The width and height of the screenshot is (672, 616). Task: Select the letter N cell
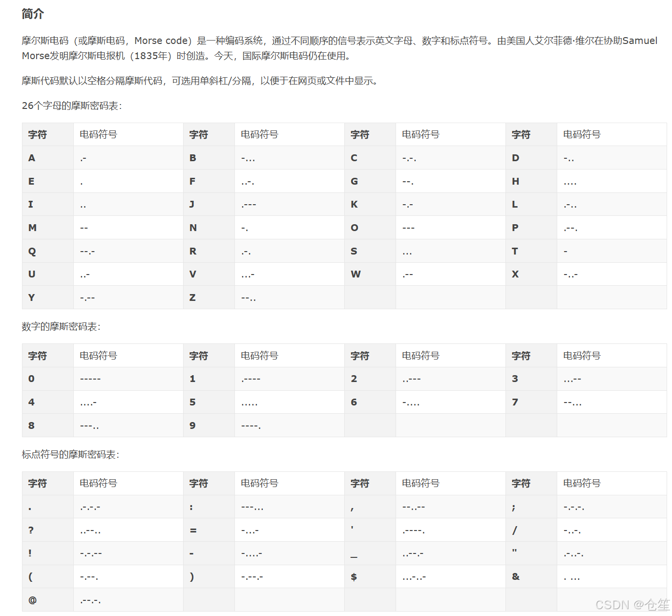click(209, 228)
